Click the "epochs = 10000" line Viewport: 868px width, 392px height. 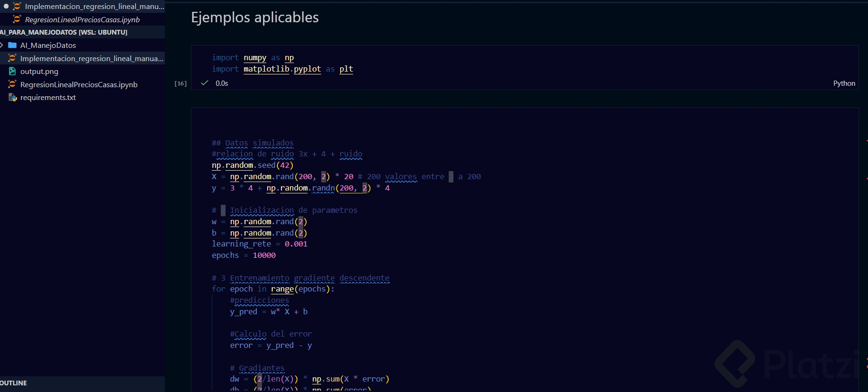[244, 255]
